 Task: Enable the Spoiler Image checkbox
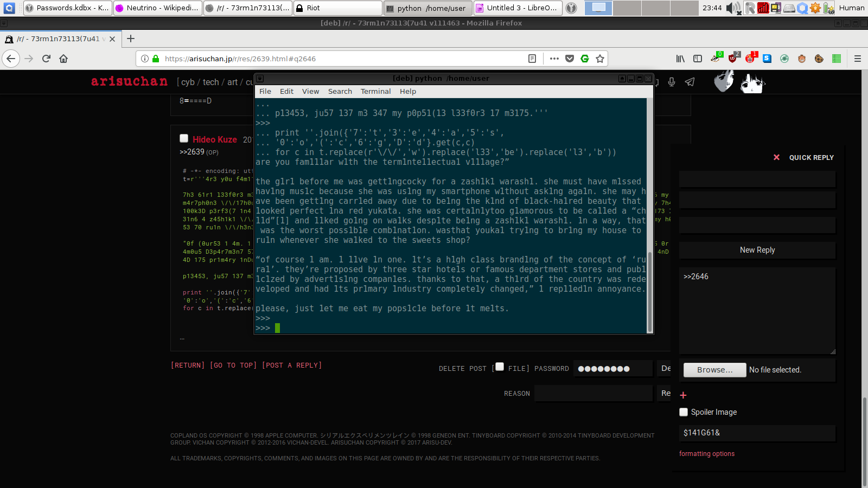[684, 412]
